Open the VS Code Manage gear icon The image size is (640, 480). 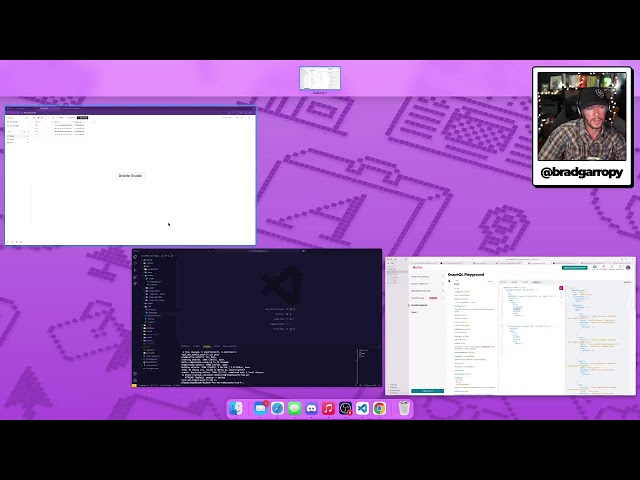pyautogui.click(x=135, y=380)
